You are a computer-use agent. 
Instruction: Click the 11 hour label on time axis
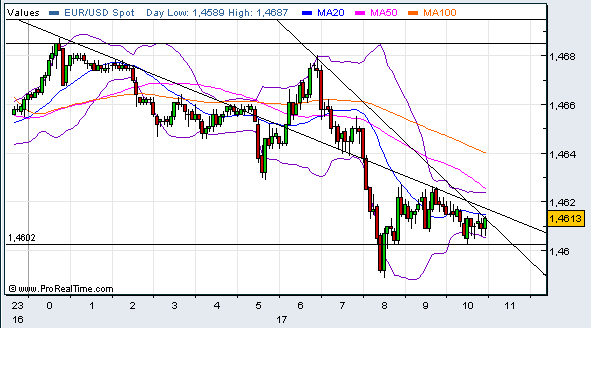click(x=510, y=306)
